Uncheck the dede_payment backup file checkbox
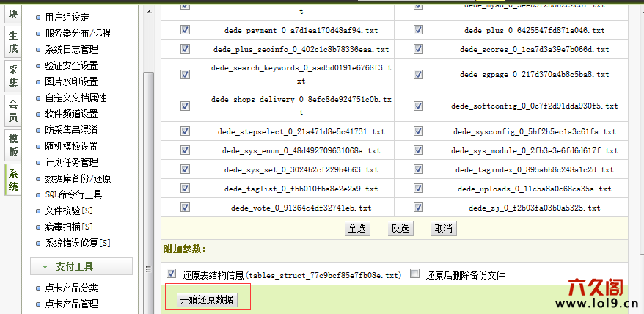Image resolution: width=644 pixels, height=314 pixels. (185, 30)
